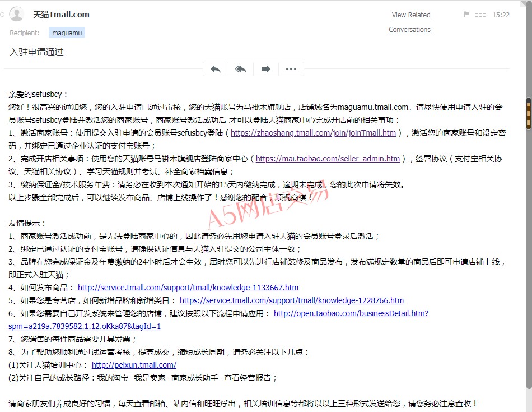Open the more actions ellipsis menu

click(x=291, y=69)
